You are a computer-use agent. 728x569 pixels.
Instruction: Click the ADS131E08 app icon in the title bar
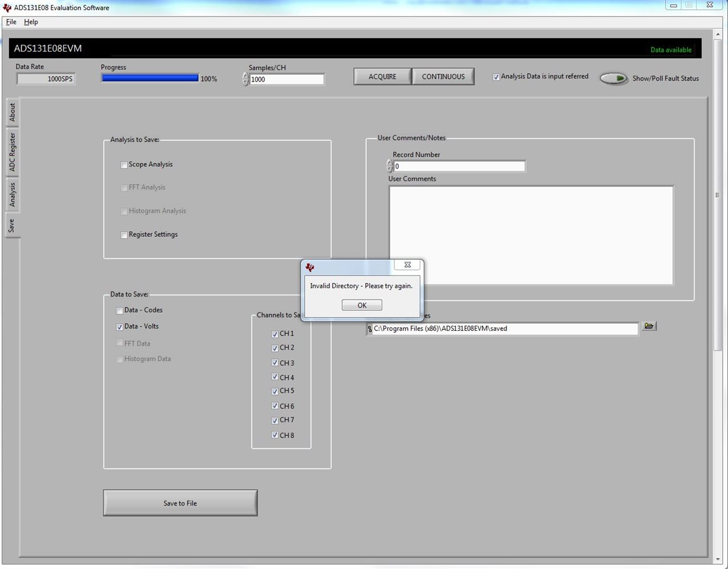click(x=7, y=8)
